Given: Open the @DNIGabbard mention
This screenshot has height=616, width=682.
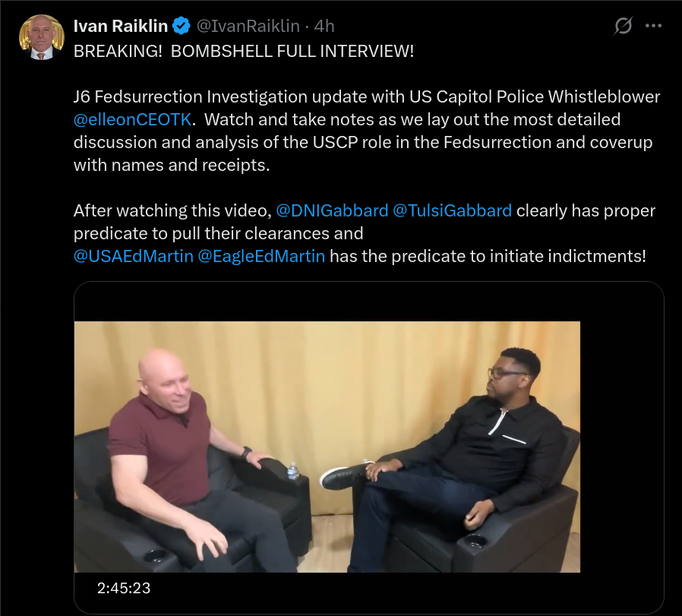Looking at the screenshot, I should point(332,210).
